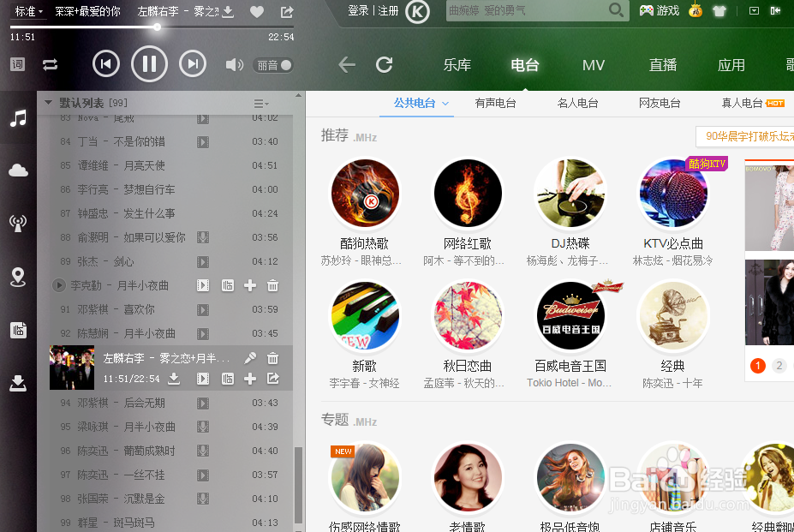The width and height of the screenshot is (794, 532).
Task: Open local music note sidebar icon
Action: 18,118
